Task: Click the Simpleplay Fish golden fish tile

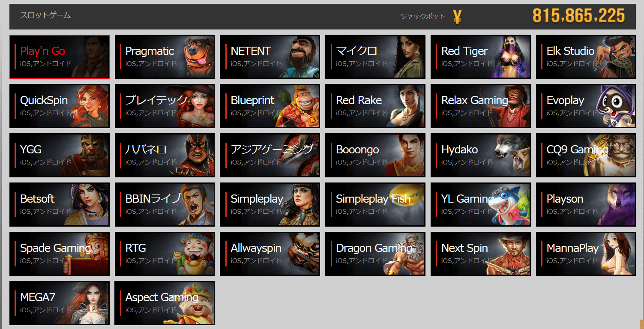Action: point(375,205)
